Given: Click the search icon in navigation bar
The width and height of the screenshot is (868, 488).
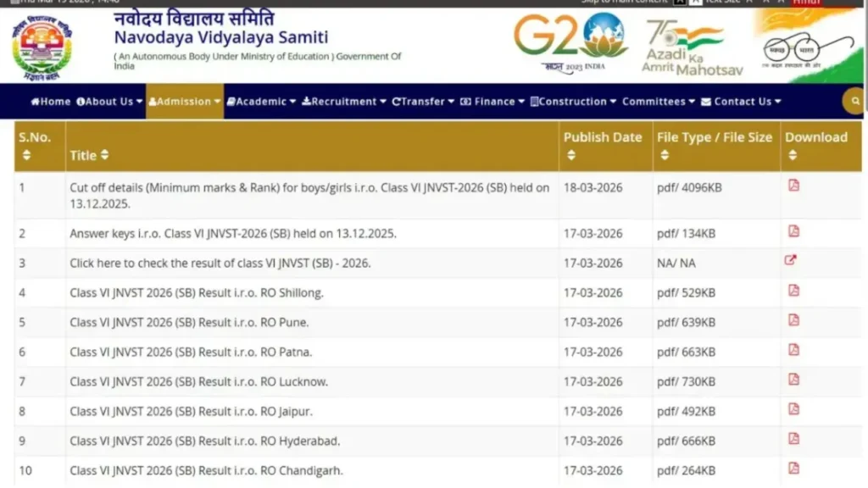Looking at the screenshot, I should (x=854, y=102).
